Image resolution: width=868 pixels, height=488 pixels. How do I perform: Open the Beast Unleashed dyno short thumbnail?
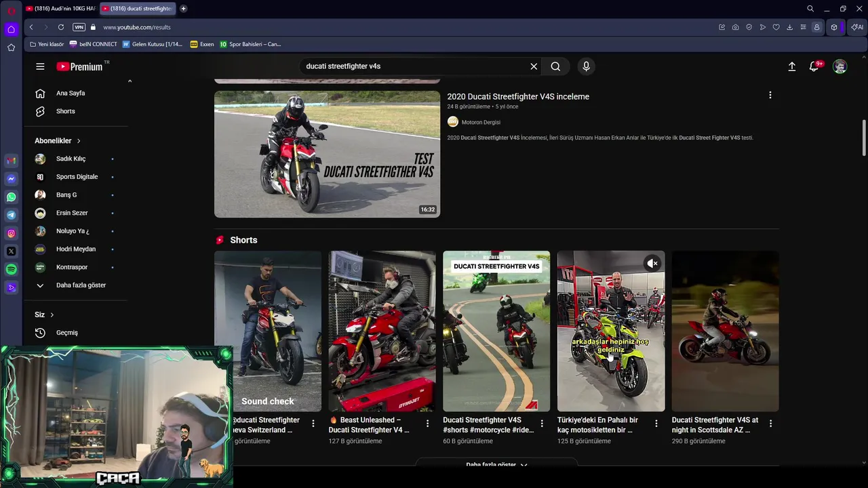coord(382,331)
